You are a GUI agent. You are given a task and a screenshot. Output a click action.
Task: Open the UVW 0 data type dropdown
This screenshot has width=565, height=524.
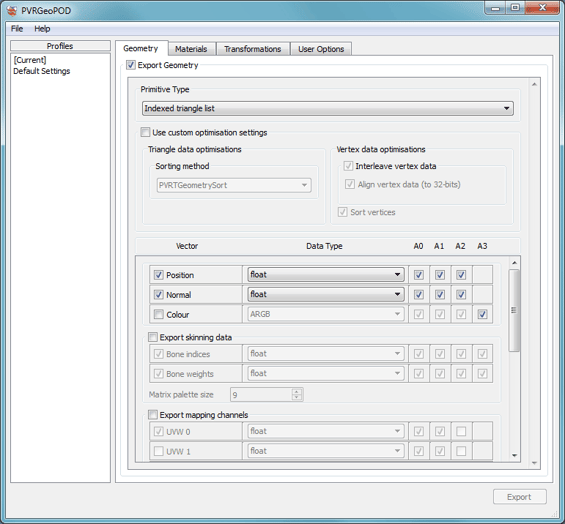pyautogui.click(x=326, y=431)
